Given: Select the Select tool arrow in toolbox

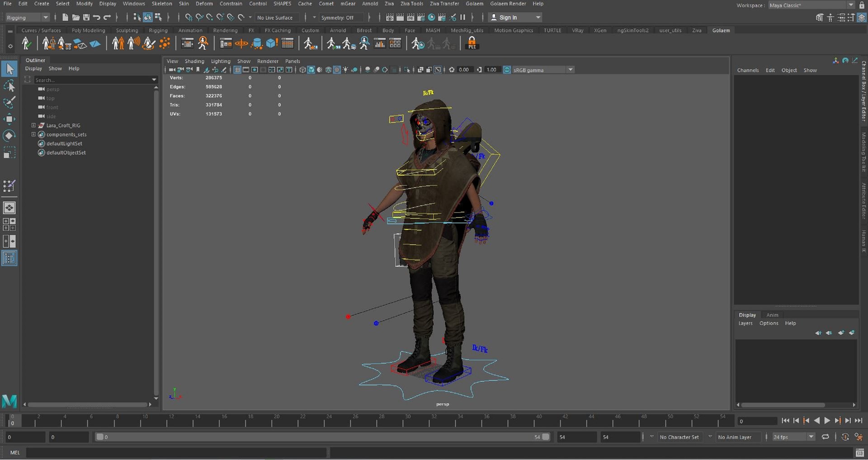Looking at the screenshot, I should coord(9,69).
